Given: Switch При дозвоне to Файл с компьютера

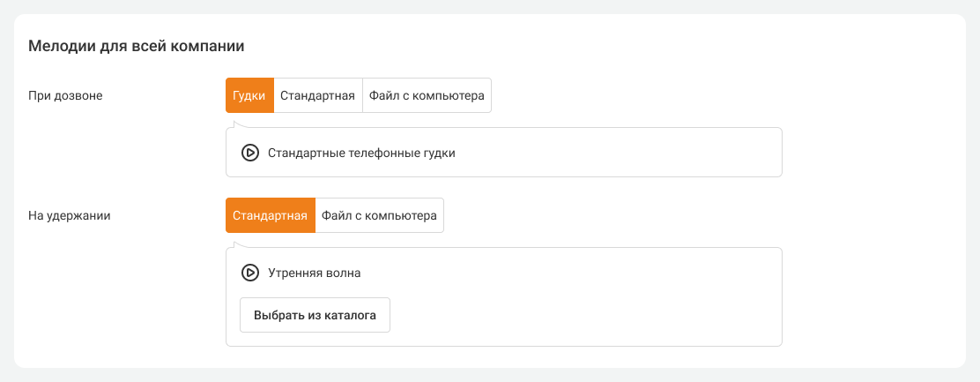Looking at the screenshot, I should pyautogui.click(x=427, y=95).
